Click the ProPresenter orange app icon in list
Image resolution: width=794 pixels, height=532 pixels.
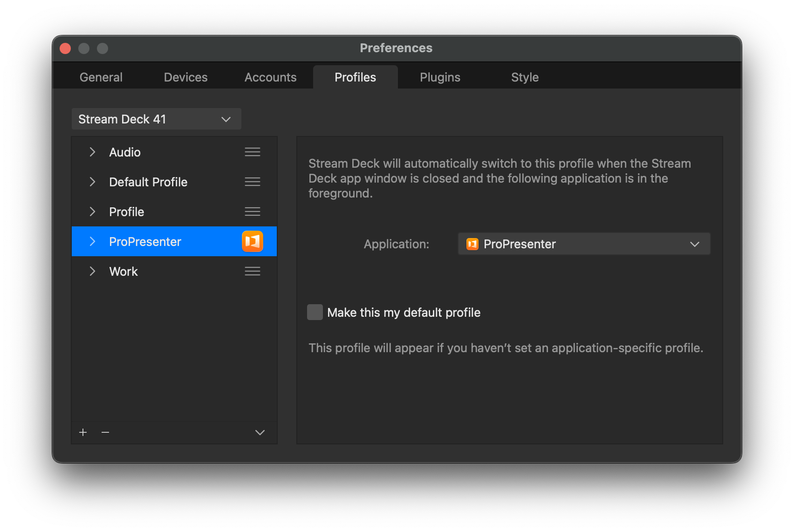click(253, 241)
